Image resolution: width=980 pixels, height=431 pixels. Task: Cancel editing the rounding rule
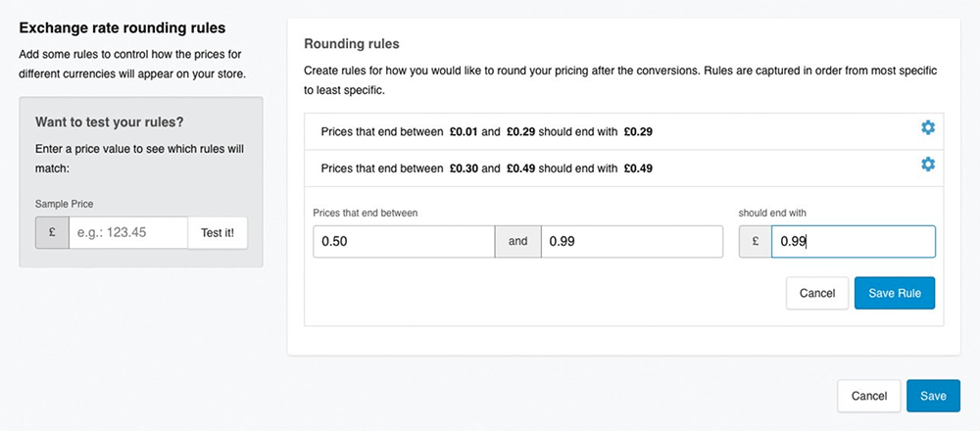[x=816, y=293]
